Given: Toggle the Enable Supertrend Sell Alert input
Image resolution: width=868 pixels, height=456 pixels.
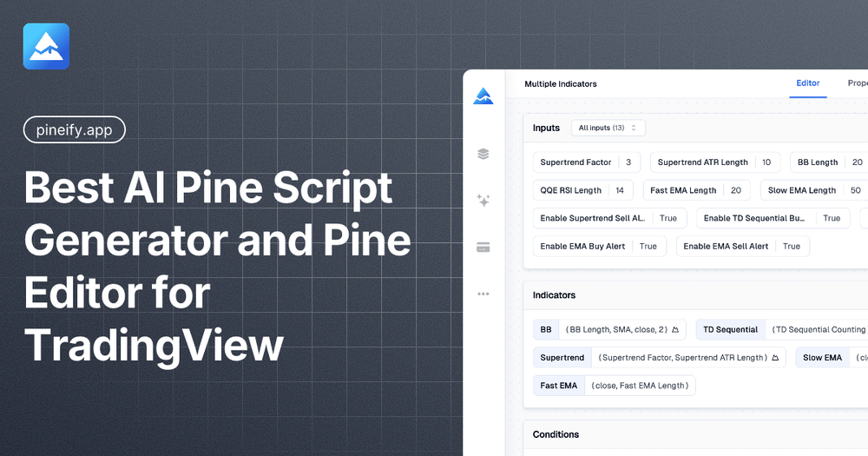Looking at the screenshot, I should pyautogui.click(x=609, y=218).
